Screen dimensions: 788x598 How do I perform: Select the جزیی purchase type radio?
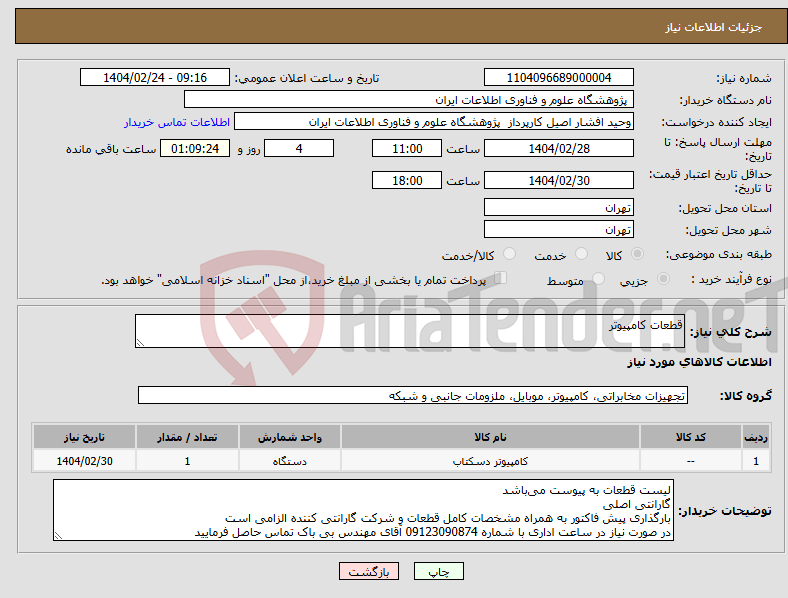pyautogui.click(x=663, y=279)
